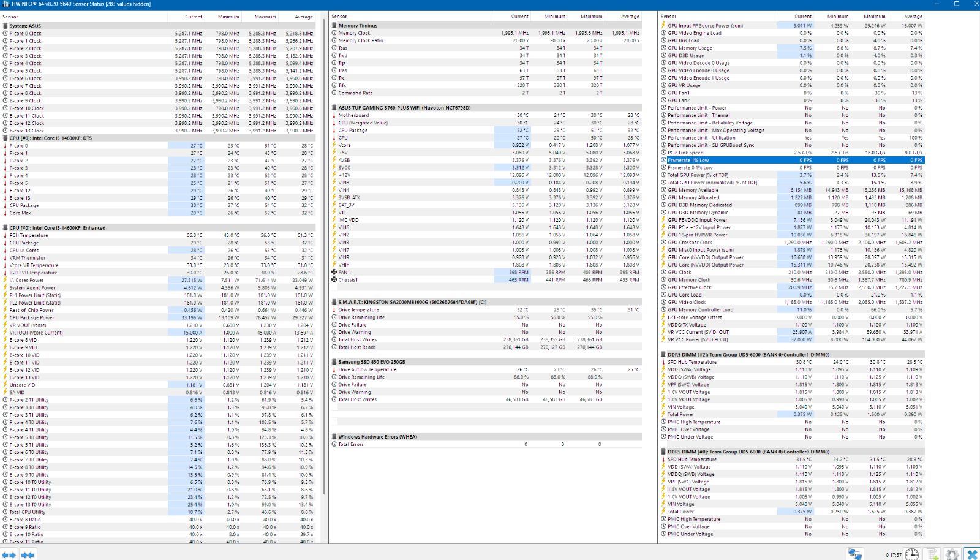Viewport: 980px width, 560px height.
Task: Click the FAN 1 fan icon
Action: tap(334, 272)
